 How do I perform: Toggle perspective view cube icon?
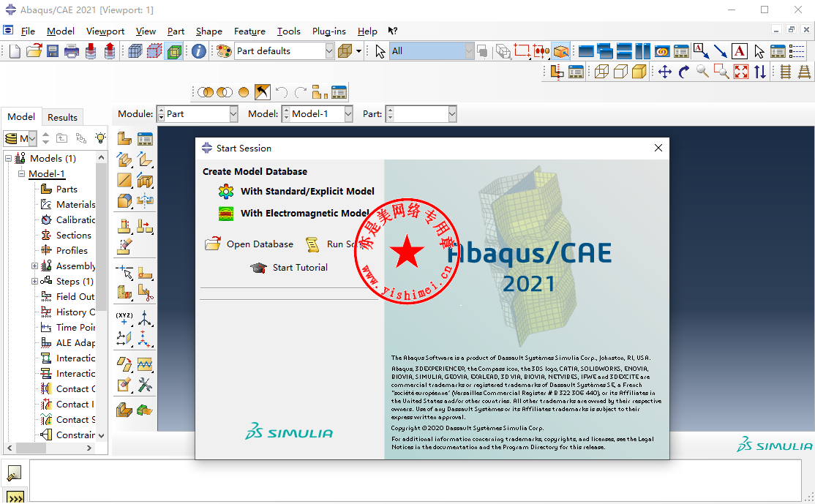point(345,51)
